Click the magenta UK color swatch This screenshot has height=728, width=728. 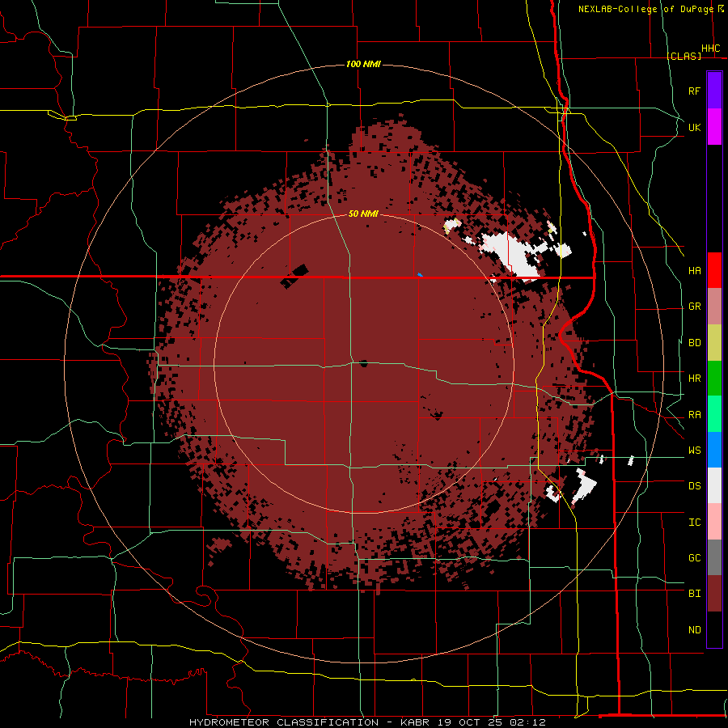(714, 127)
